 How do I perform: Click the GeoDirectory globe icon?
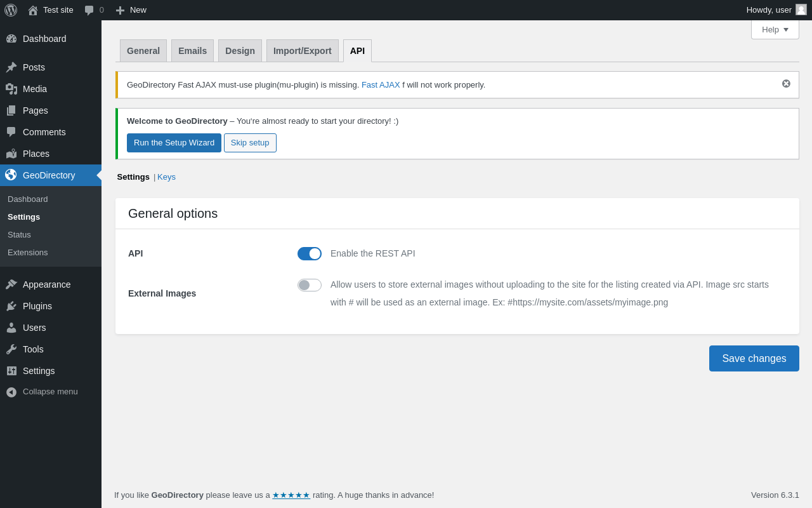tap(11, 175)
